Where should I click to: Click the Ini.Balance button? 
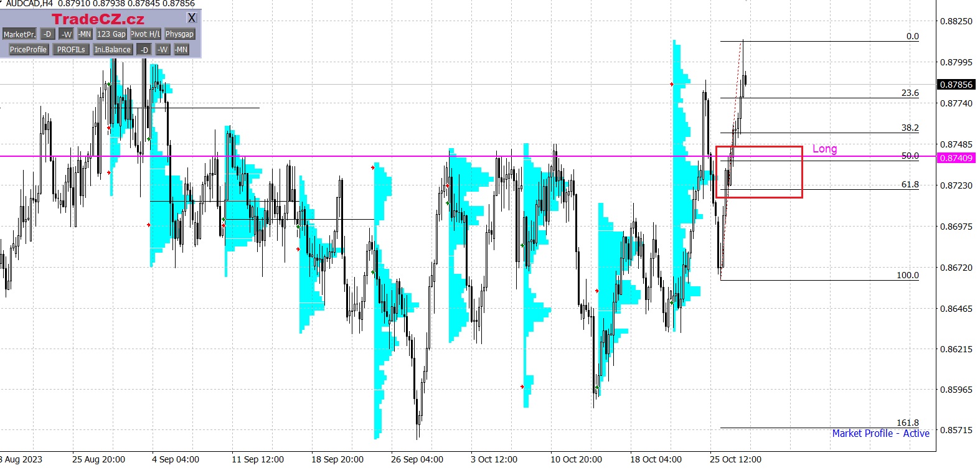[x=113, y=50]
